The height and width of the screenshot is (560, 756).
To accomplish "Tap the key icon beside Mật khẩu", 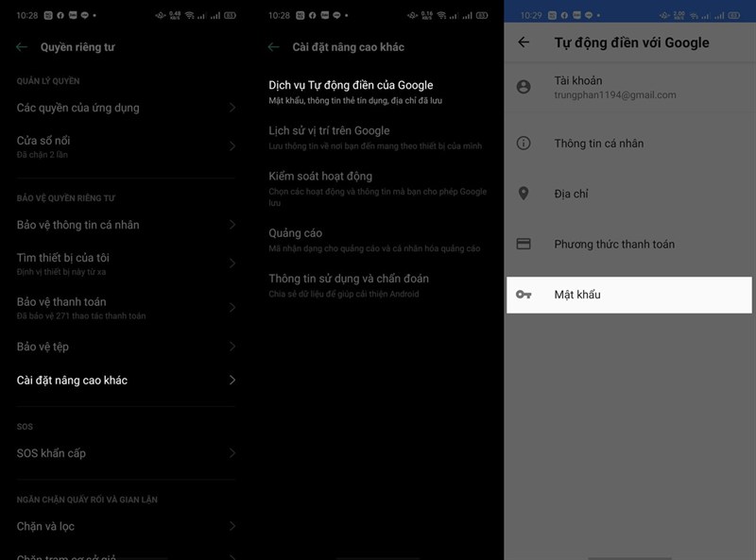I will (524, 295).
